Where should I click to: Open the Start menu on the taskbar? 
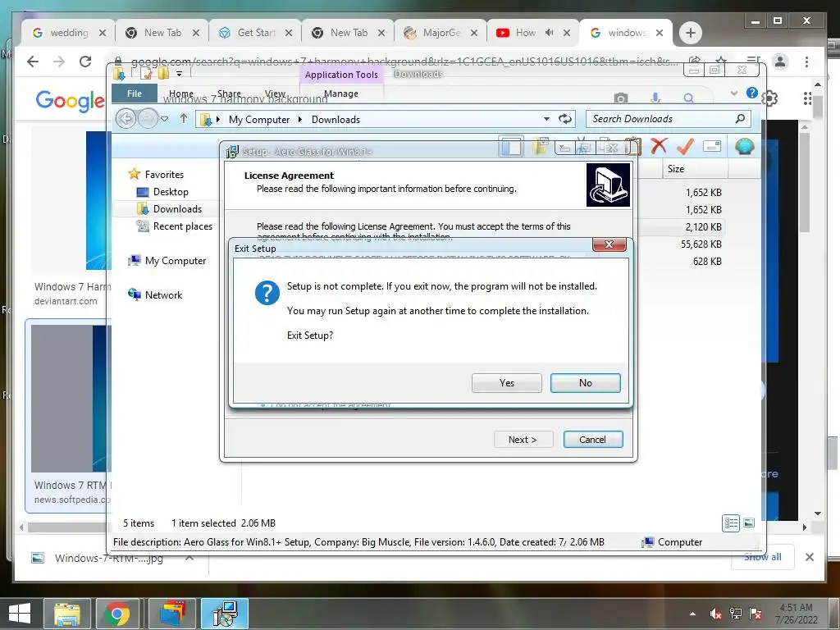20,613
